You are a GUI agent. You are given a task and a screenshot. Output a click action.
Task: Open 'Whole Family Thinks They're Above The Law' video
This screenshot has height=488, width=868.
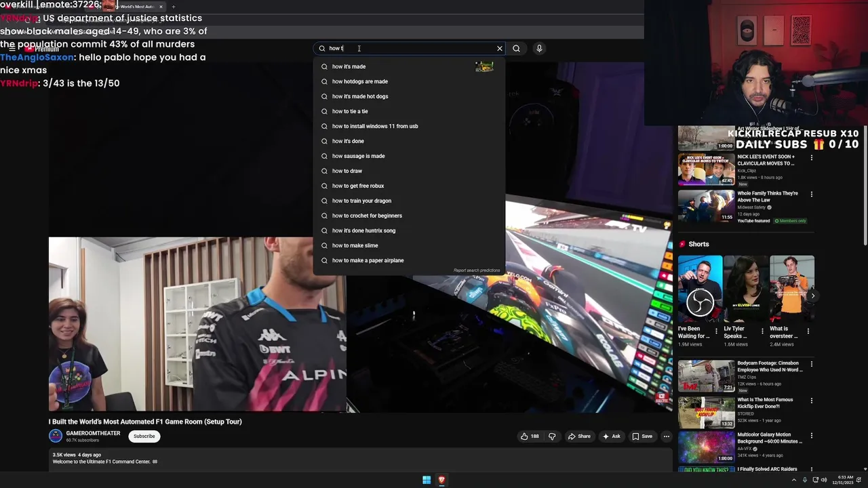(x=706, y=206)
